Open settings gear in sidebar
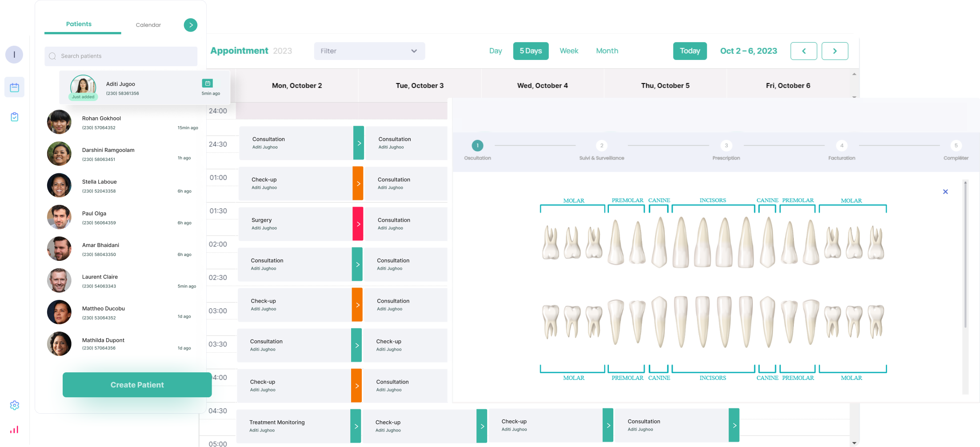The width and height of the screenshot is (980, 447). [x=14, y=405]
